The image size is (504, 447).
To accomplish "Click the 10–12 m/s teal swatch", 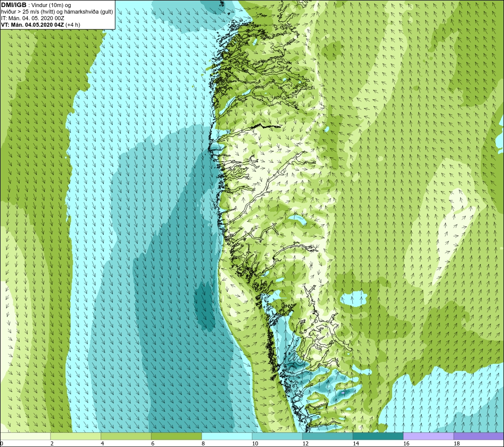I will 277,436.
